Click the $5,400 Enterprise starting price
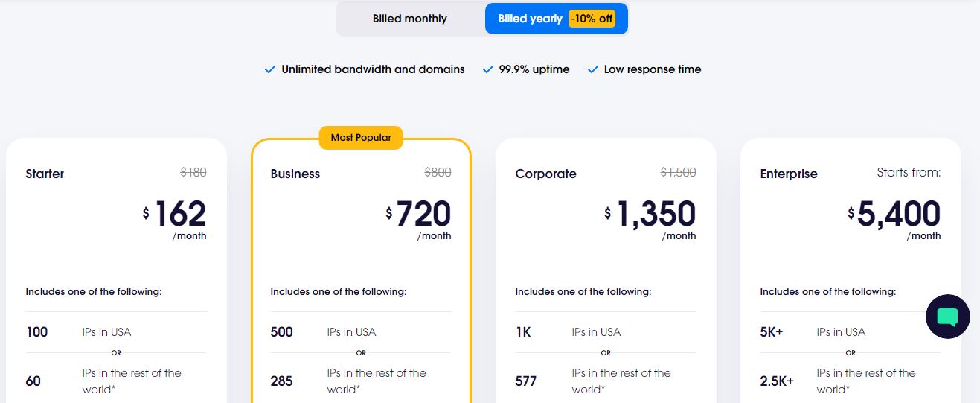The height and width of the screenshot is (403, 980). click(x=894, y=214)
